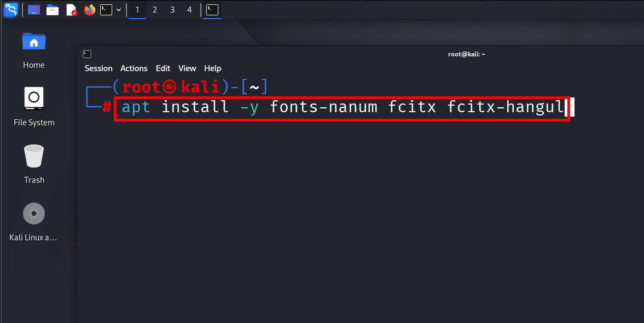This screenshot has height=323, width=644.
Task: Click the File System label text
Action: 34,123
